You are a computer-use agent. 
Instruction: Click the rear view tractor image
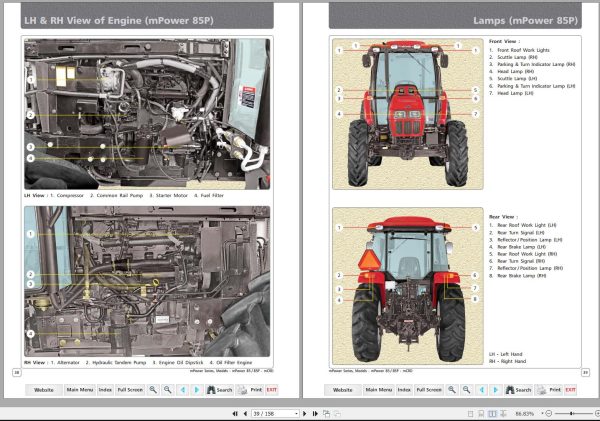pos(408,286)
